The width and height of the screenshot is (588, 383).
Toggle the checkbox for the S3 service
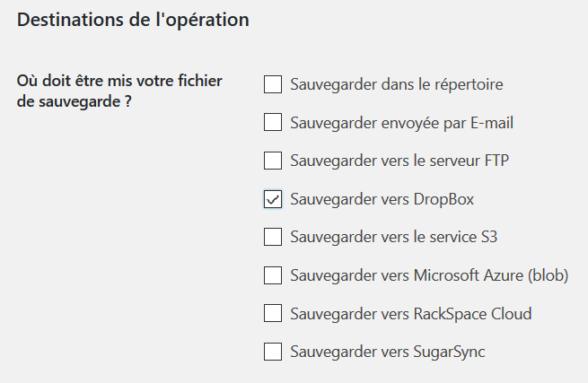pos(273,238)
